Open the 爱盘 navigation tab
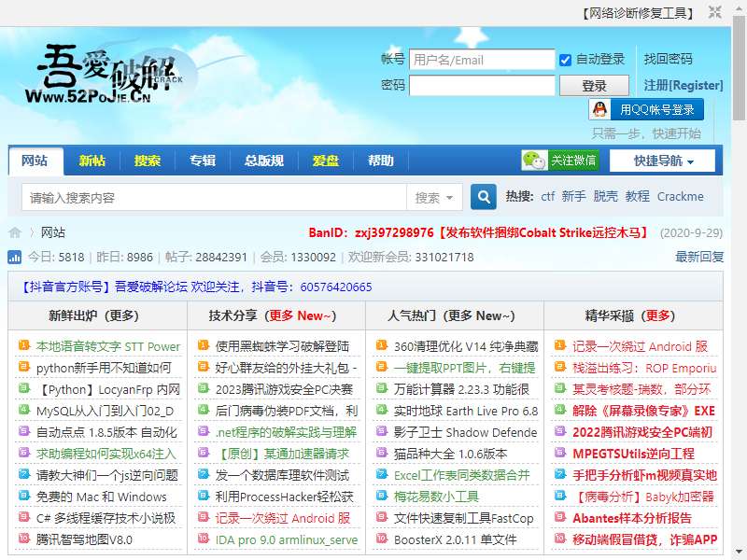The image size is (747, 560). pos(325,161)
